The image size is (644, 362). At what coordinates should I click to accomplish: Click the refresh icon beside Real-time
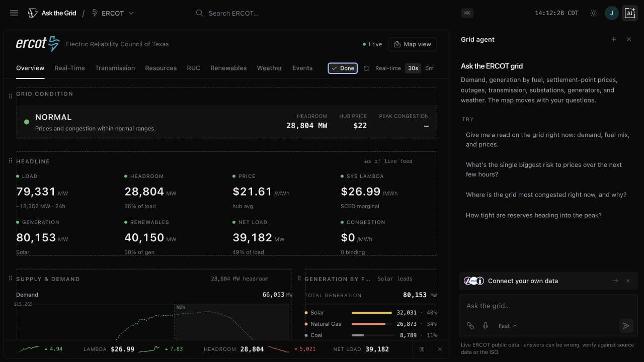tap(366, 68)
